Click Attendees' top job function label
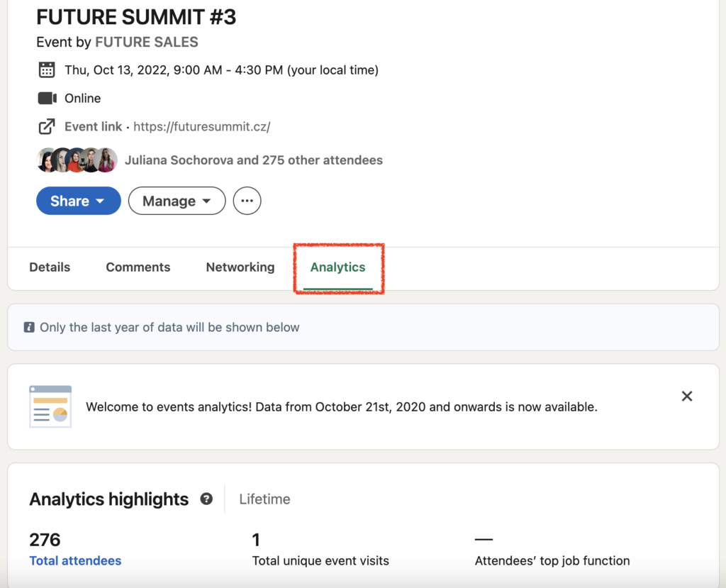The image size is (726, 588). [x=552, y=560]
